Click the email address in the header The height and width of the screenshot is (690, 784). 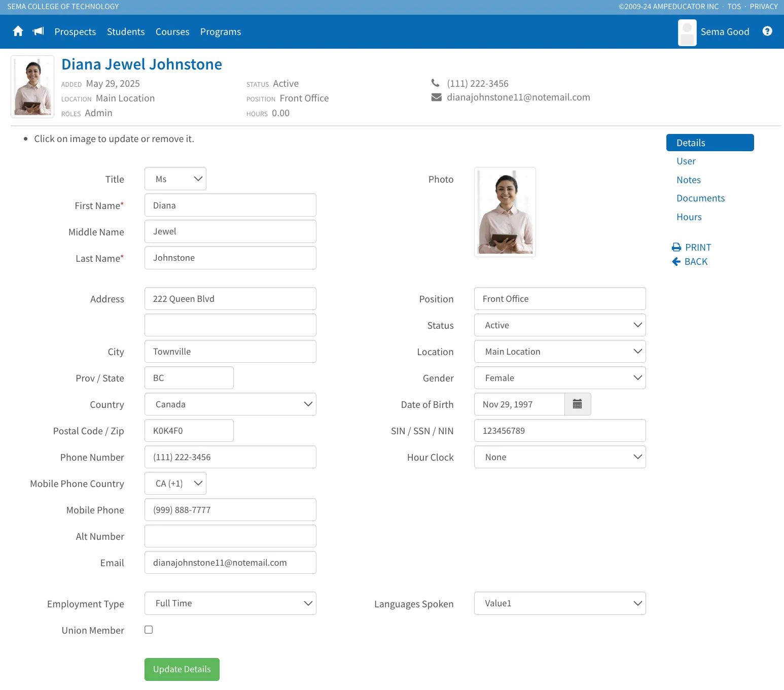click(x=518, y=97)
